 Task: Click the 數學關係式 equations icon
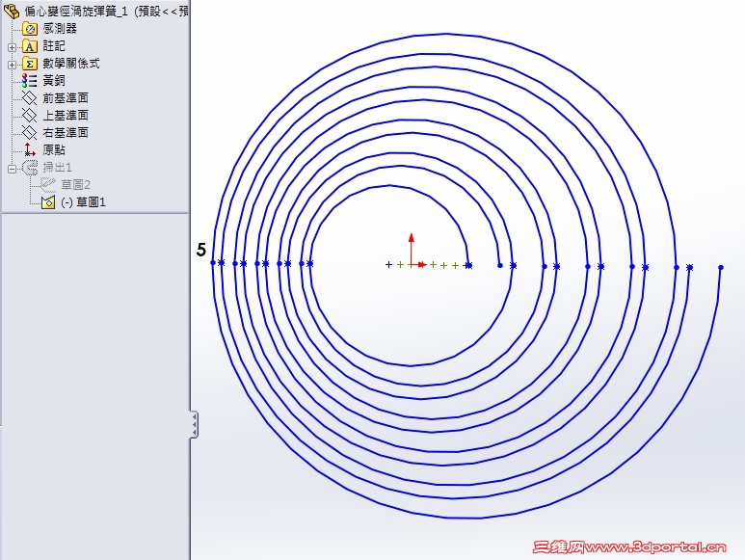30,64
